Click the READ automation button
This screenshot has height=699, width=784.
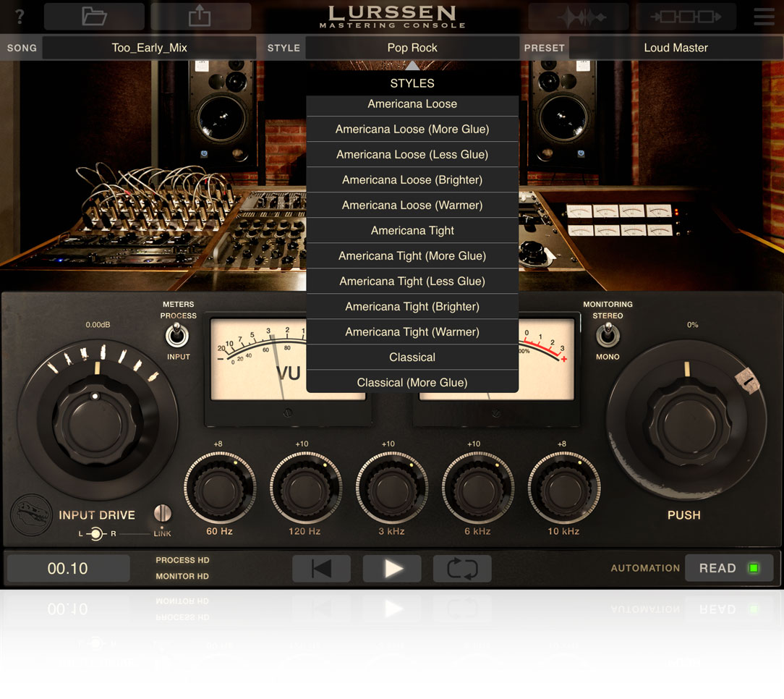click(x=728, y=568)
